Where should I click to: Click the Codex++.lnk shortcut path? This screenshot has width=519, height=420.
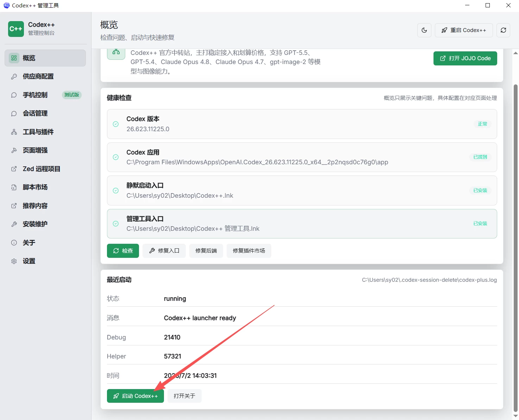tap(180, 196)
